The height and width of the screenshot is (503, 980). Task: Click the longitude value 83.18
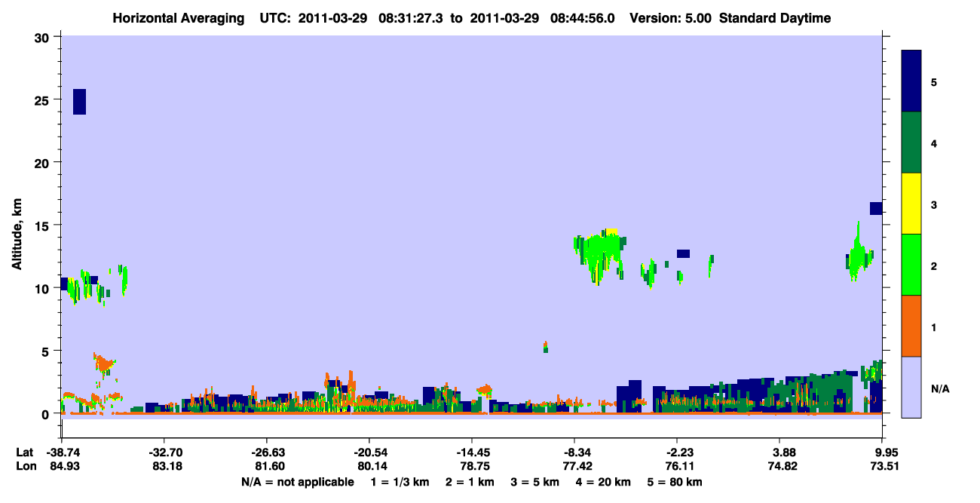click(167, 466)
